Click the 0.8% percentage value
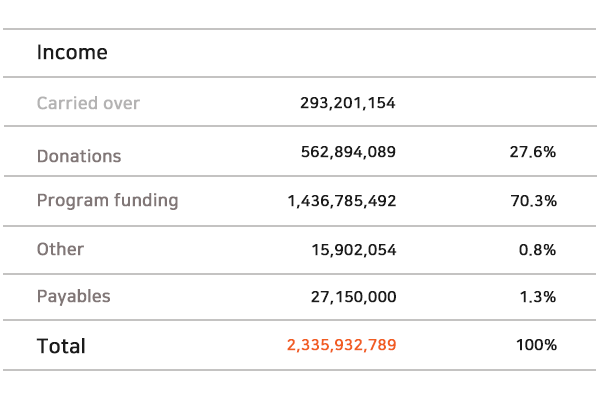The image size is (600, 400). 537,250
